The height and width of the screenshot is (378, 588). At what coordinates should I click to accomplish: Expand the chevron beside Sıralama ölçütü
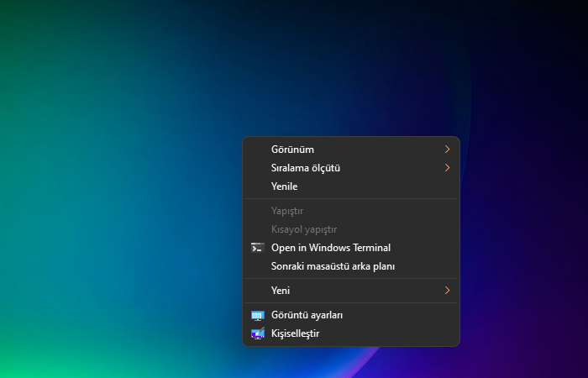click(x=447, y=168)
